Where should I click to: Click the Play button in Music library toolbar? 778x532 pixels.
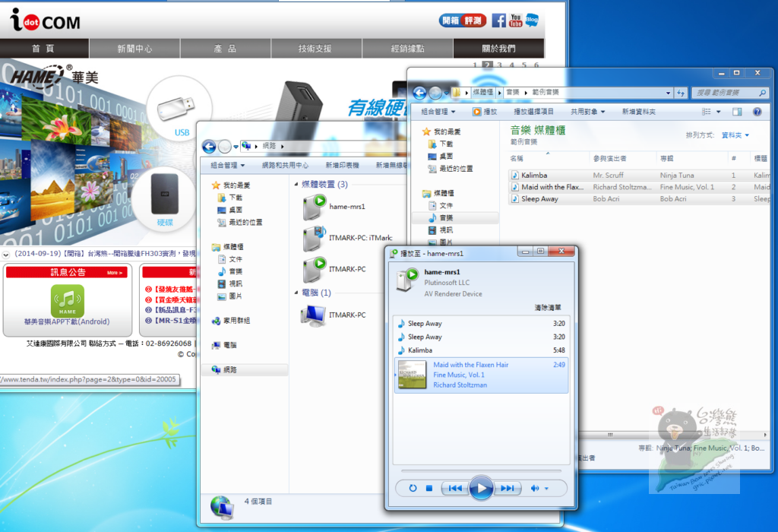pyautogui.click(x=485, y=112)
